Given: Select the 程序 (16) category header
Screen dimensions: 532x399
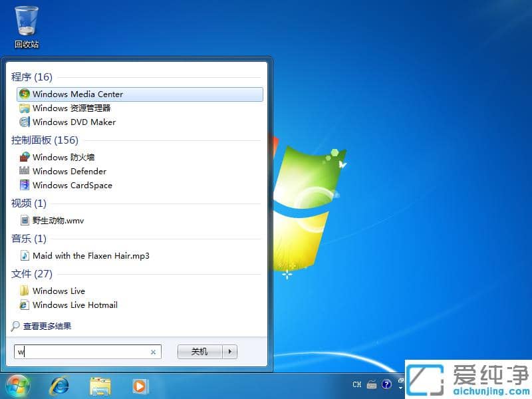Looking at the screenshot, I should pos(31,76).
